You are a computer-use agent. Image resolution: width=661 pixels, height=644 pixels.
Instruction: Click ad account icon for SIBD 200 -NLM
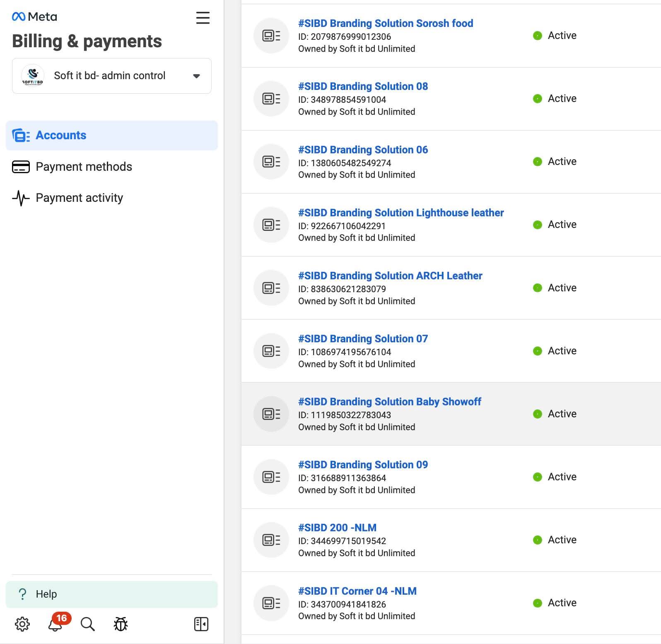pos(271,540)
